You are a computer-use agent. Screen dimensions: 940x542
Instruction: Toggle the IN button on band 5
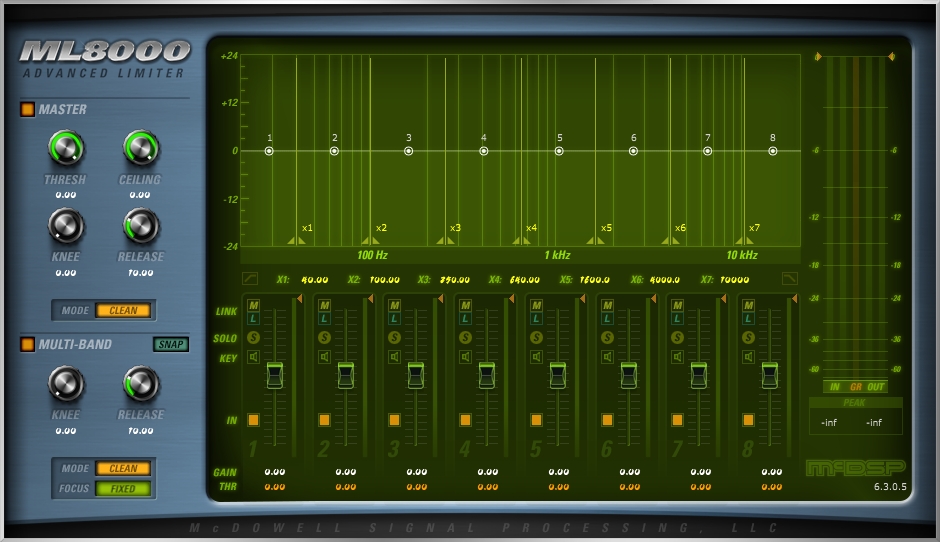537,420
